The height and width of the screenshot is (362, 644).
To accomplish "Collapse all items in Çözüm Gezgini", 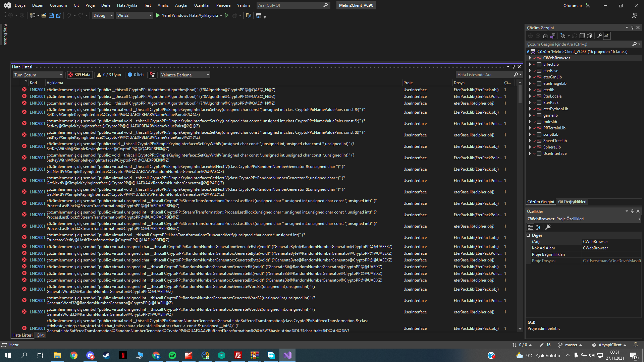I will 582,36.
